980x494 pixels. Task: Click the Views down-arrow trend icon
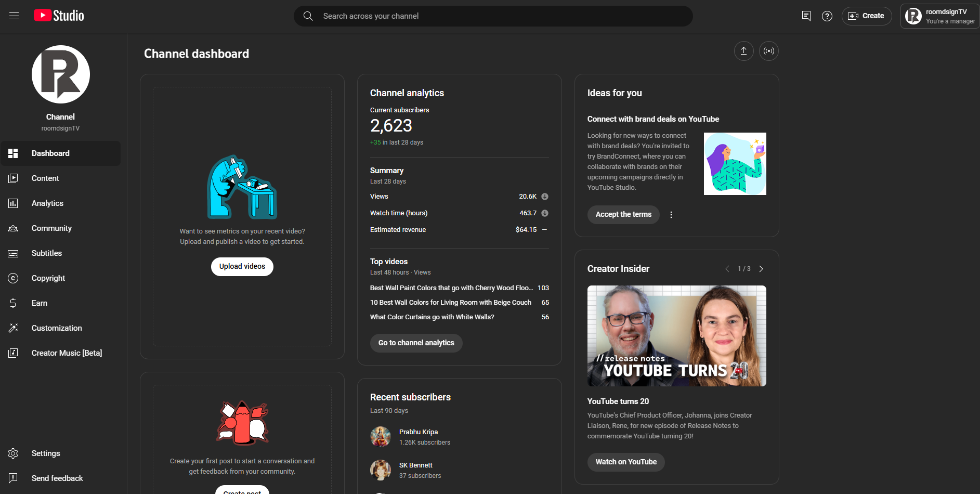point(545,197)
